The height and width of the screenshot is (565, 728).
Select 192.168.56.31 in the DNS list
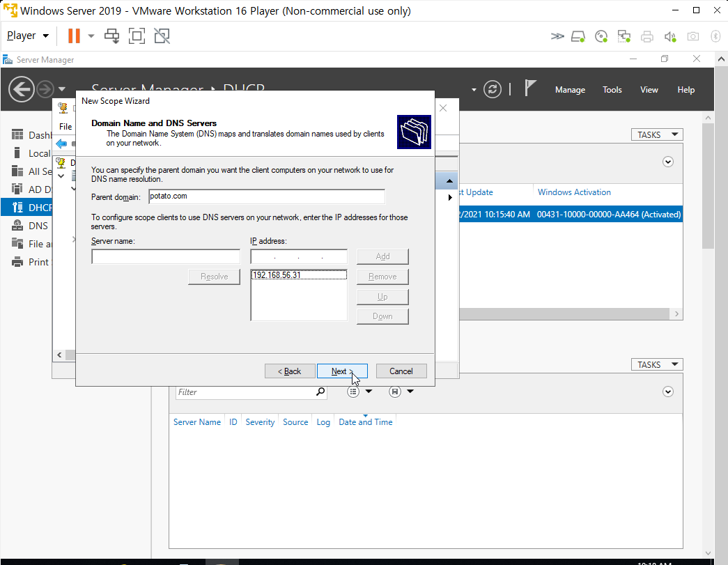(299, 275)
